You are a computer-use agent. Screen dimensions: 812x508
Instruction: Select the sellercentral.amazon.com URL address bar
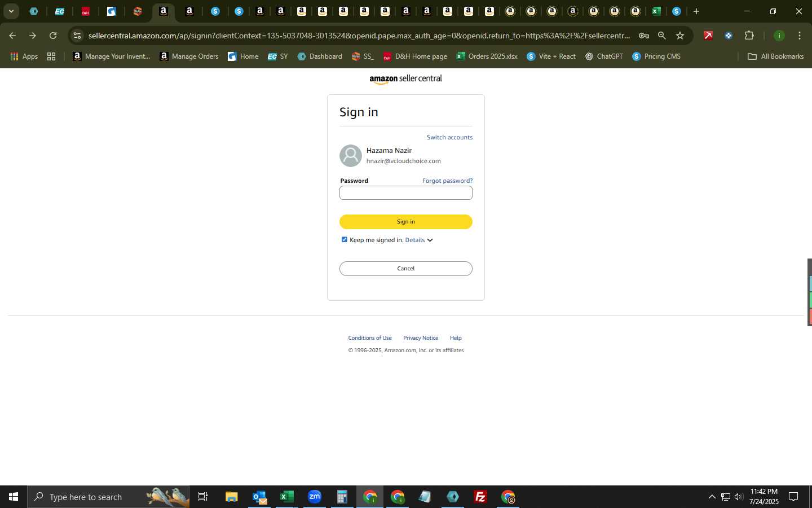point(359,36)
